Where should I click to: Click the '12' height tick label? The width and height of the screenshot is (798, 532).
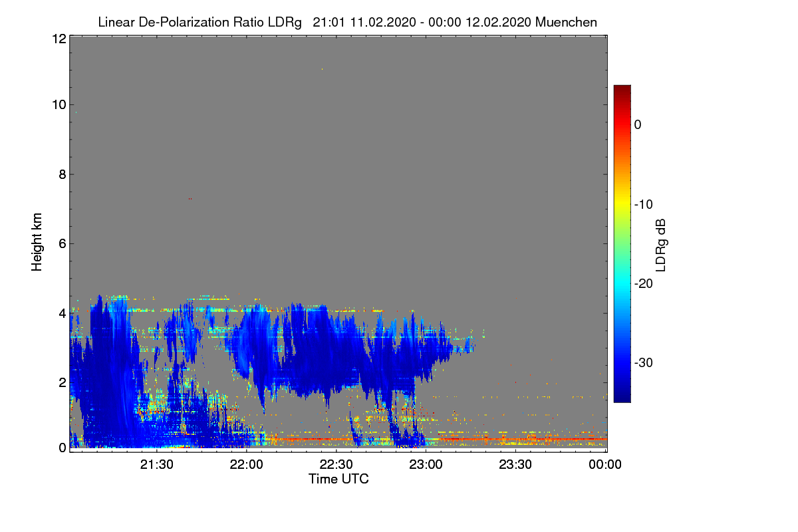pyautogui.click(x=58, y=39)
